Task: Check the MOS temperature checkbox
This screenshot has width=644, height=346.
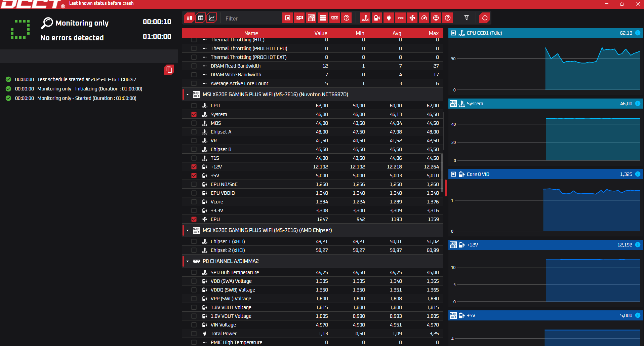Action: pyautogui.click(x=194, y=123)
